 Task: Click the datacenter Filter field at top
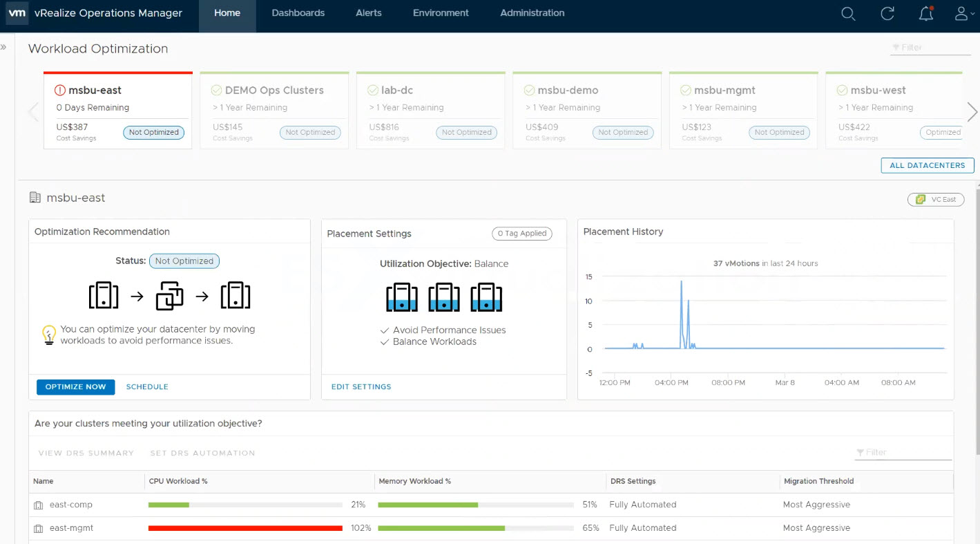click(931, 48)
